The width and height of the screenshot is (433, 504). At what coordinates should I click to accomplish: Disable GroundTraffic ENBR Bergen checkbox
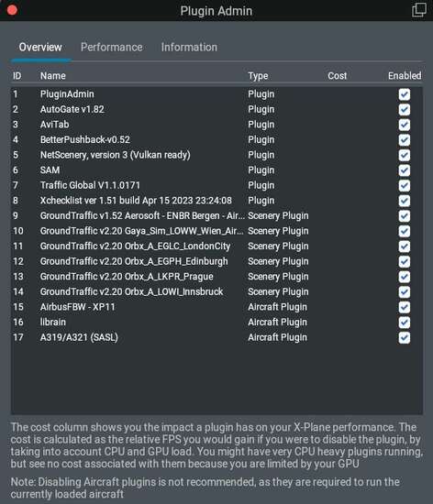click(x=405, y=216)
